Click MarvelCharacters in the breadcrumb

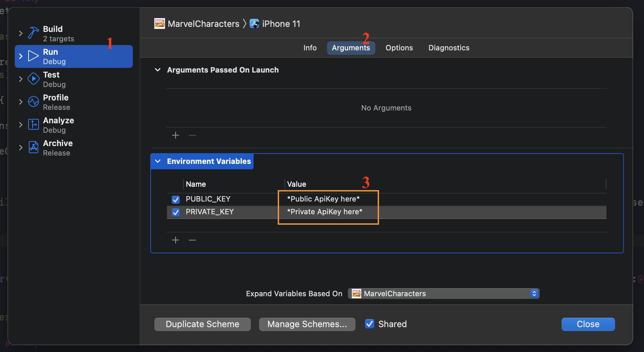[x=204, y=24]
